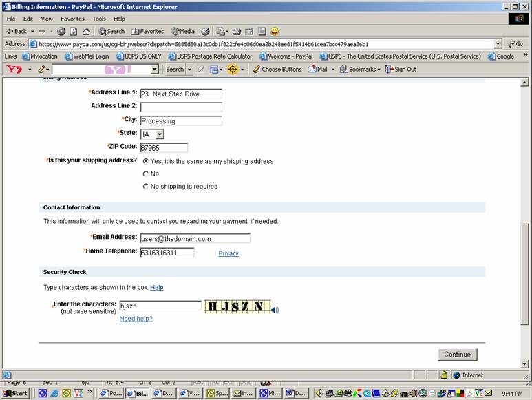The width and height of the screenshot is (532, 400).
Task: Click the ZIP Code field
Action: click(x=164, y=147)
